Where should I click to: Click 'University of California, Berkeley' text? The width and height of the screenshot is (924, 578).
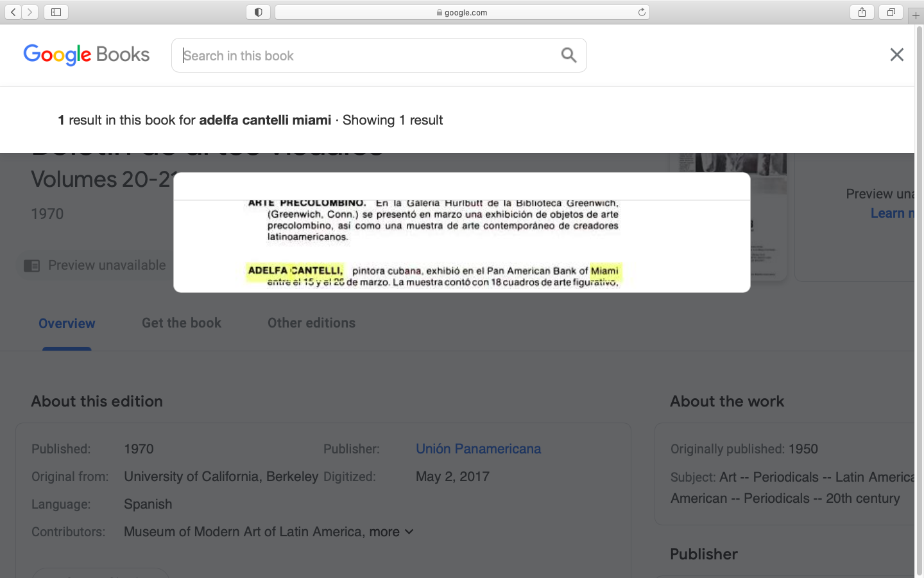coord(221,477)
